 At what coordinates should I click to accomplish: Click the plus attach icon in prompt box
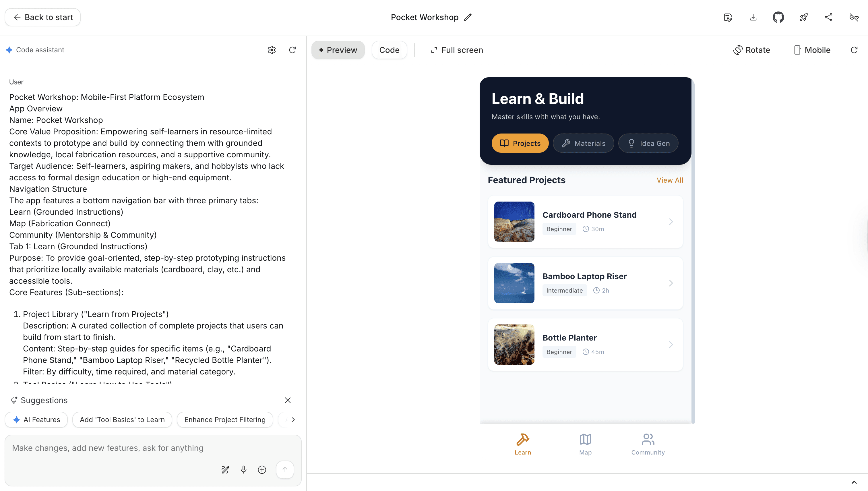pos(262,469)
